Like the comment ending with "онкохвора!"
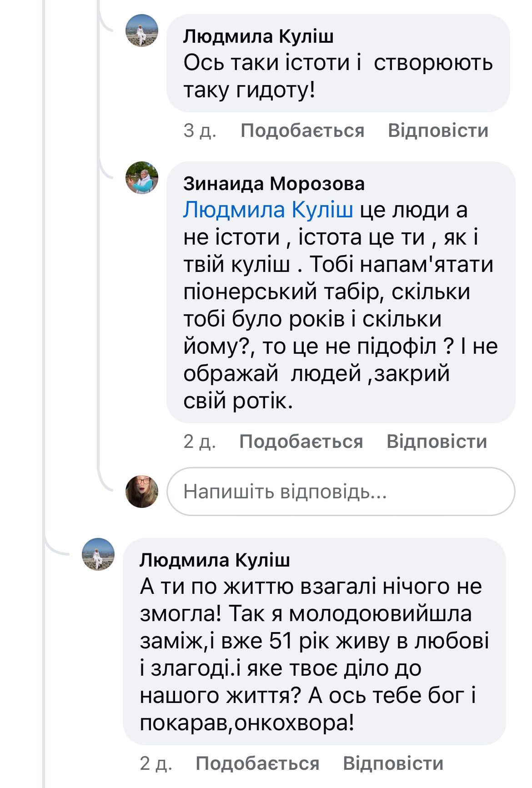This screenshot has height=788, width=532. point(257,763)
